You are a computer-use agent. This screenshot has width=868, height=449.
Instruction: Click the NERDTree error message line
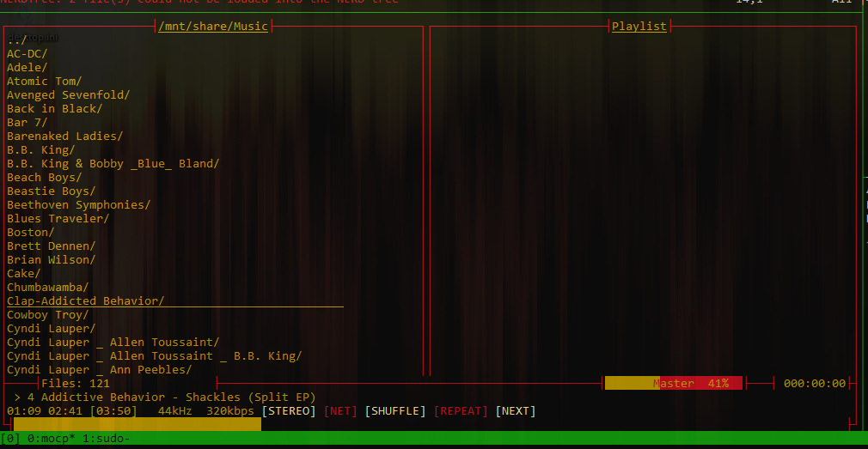pos(199,2)
